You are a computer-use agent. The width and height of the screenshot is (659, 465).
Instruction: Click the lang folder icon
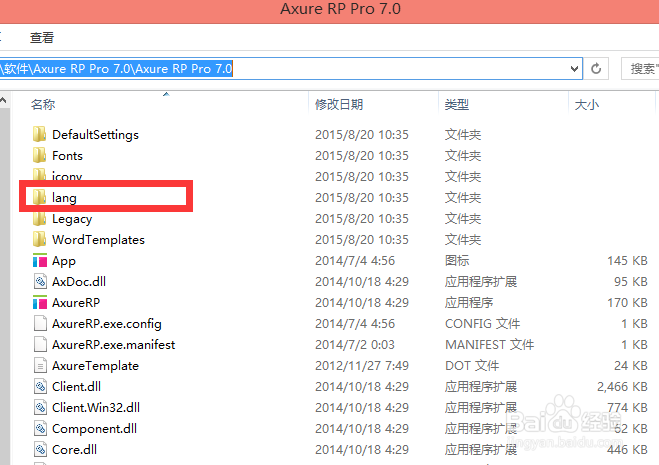pos(40,197)
